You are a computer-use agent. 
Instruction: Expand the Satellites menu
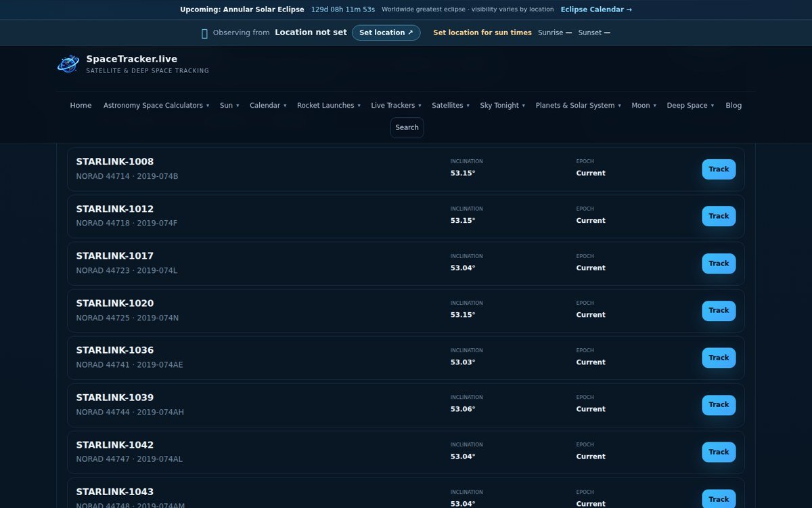tap(451, 106)
